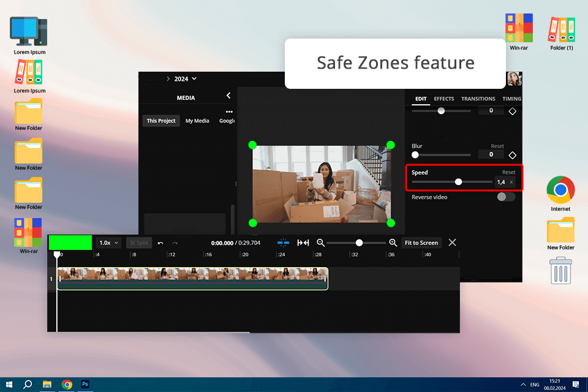Viewport: 588px width, 392px height.
Task: Click the top-left green resize handle
Action: click(252, 145)
